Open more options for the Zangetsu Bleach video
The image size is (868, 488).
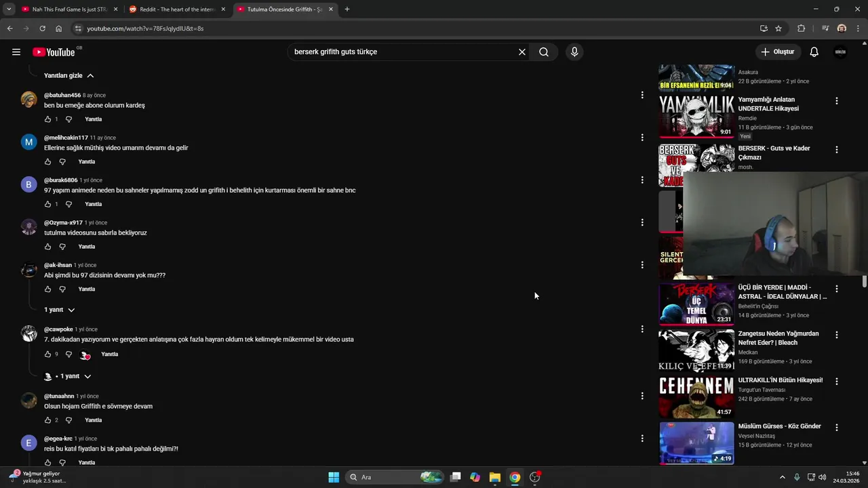pyautogui.click(x=837, y=335)
